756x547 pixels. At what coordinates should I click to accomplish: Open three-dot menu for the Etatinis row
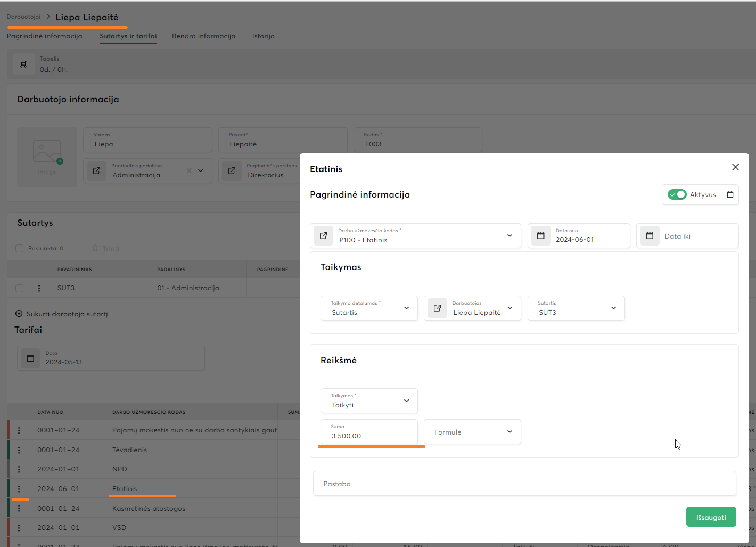[x=19, y=489]
